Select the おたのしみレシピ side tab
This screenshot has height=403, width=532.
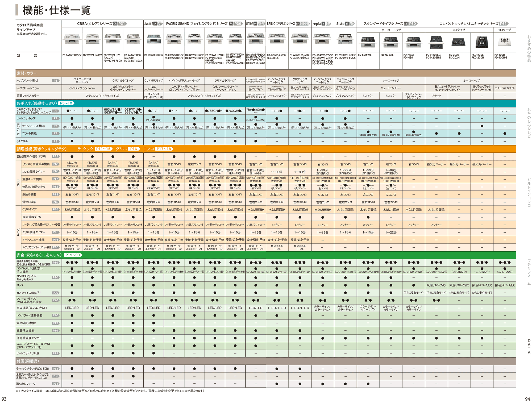529,123
